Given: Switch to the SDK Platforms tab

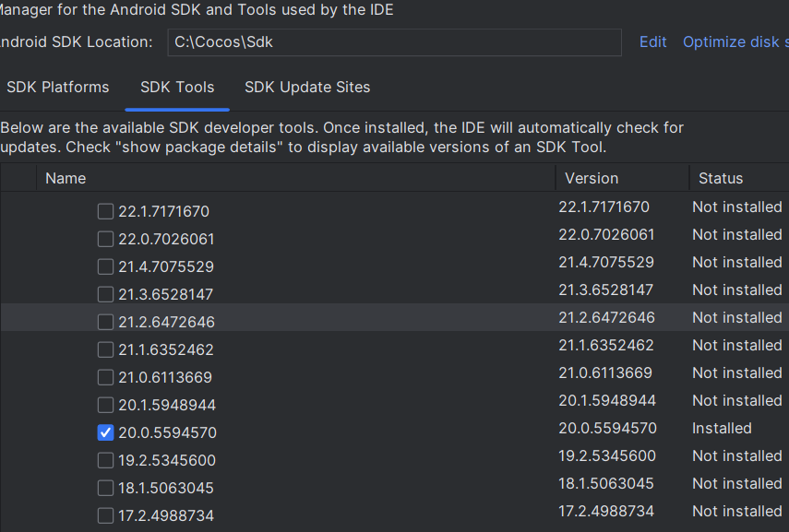Looking at the screenshot, I should (x=57, y=88).
